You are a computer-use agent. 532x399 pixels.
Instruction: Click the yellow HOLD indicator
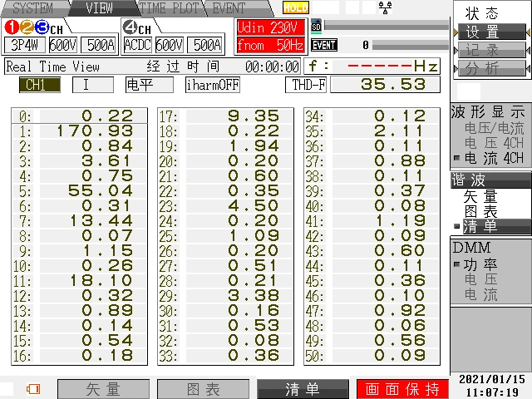pos(296,7)
